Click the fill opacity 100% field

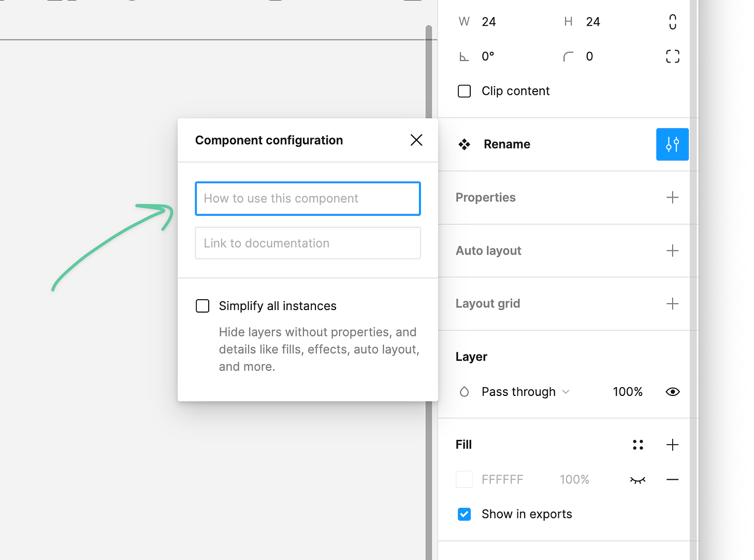[x=574, y=480]
